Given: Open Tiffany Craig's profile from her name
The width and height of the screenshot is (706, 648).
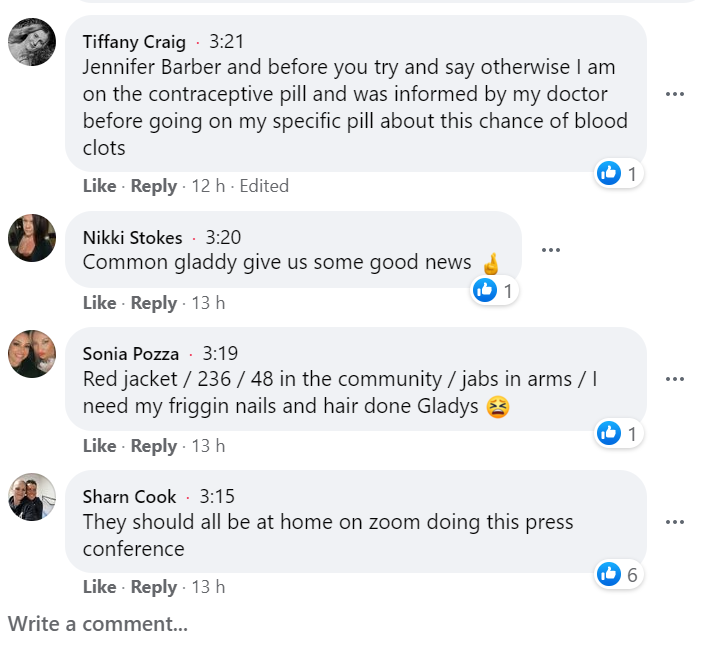Looking at the screenshot, I should point(134,42).
